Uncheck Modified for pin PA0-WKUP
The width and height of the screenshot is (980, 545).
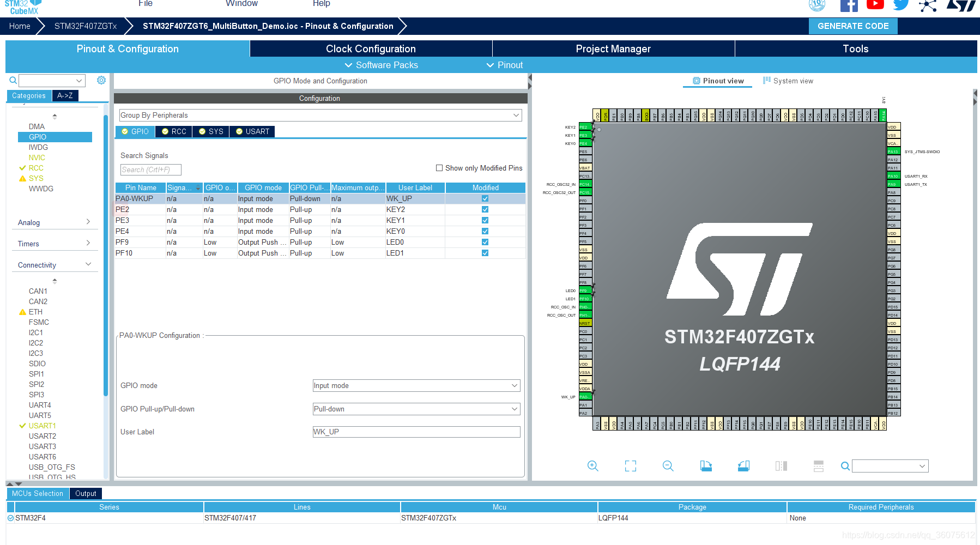(x=485, y=198)
